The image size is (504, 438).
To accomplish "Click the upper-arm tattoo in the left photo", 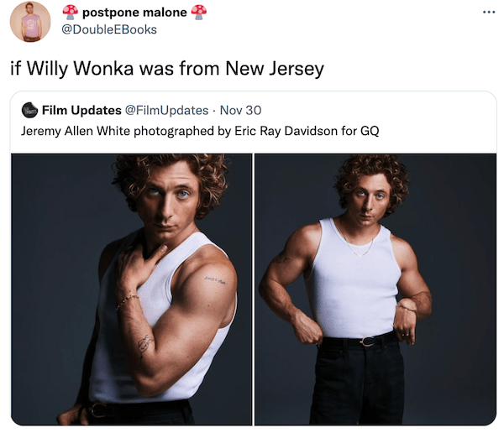I will coord(215,279).
